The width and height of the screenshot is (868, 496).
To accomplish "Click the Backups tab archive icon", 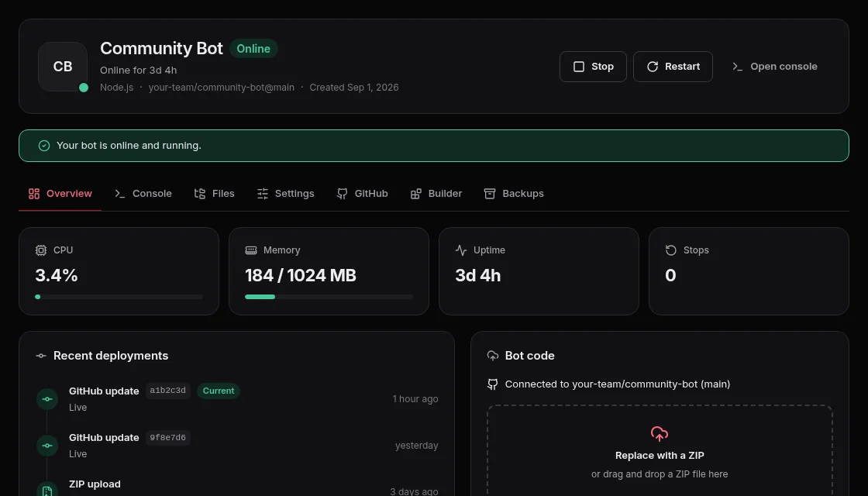I will (490, 194).
